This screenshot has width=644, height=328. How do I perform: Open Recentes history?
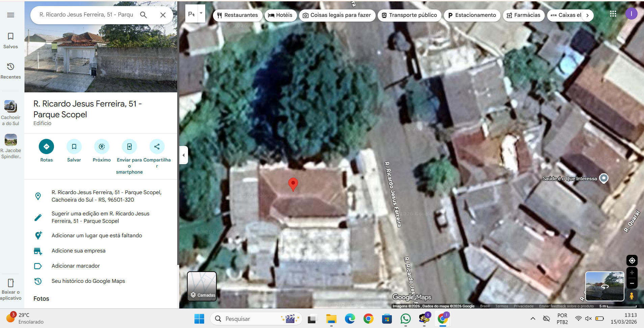[10, 71]
